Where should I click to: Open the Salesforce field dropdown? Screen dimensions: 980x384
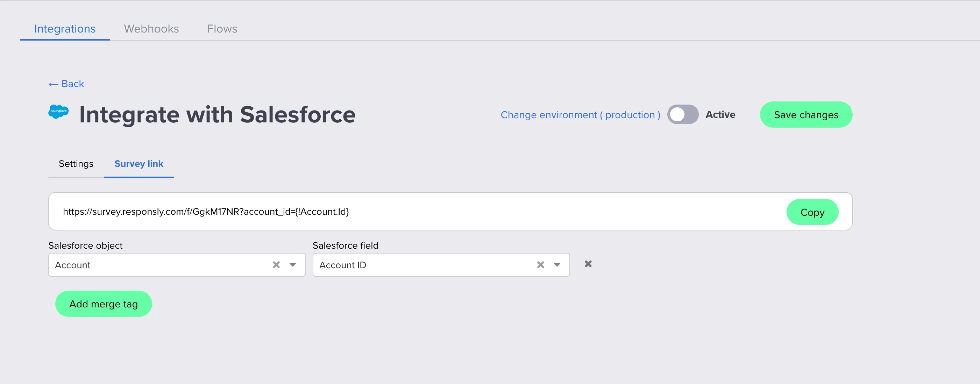pos(556,264)
